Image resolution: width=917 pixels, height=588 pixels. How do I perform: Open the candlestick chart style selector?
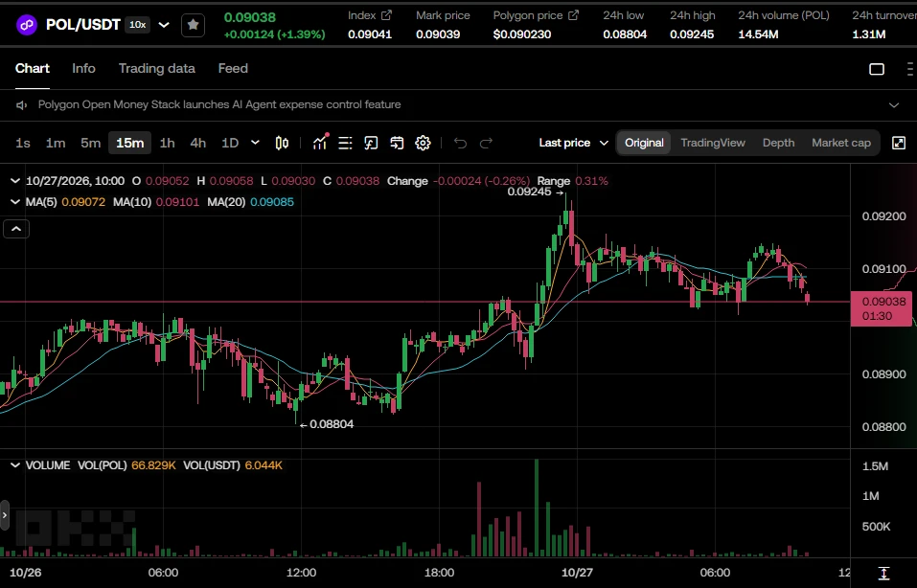[x=282, y=144]
